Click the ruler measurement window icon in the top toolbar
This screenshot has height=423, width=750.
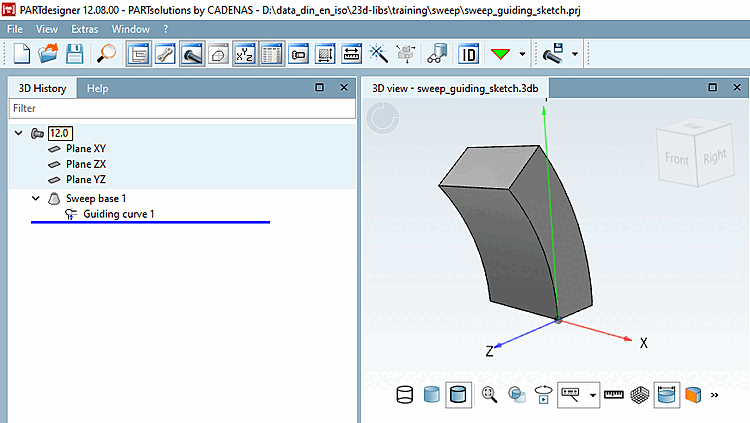tap(352, 54)
